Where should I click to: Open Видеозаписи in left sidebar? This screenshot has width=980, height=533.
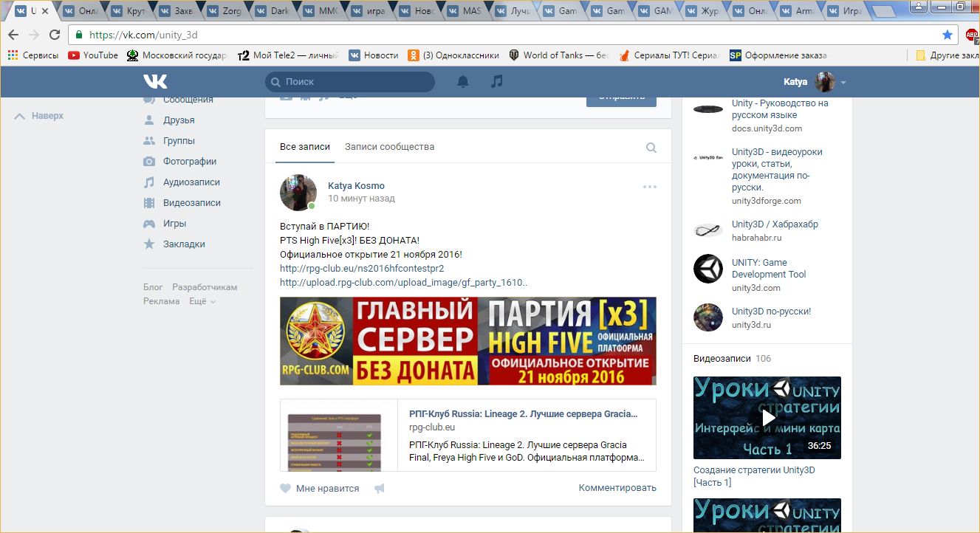point(191,203)
